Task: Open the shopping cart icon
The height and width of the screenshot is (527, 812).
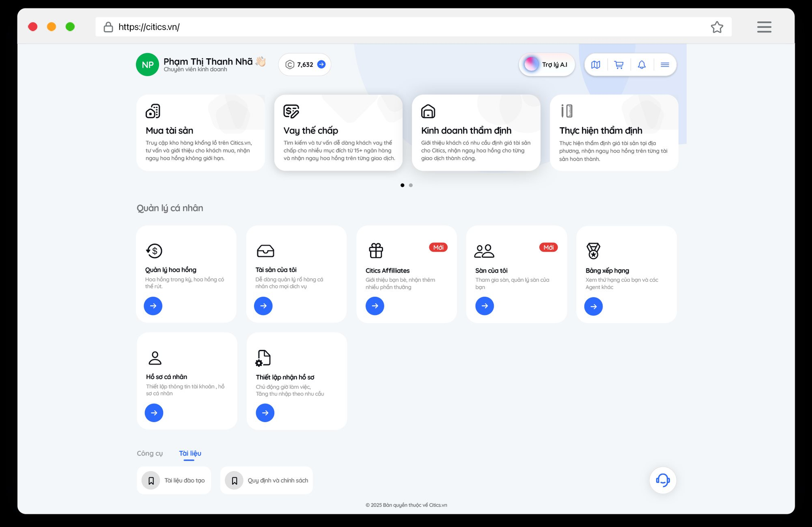Action: [619, 65]
